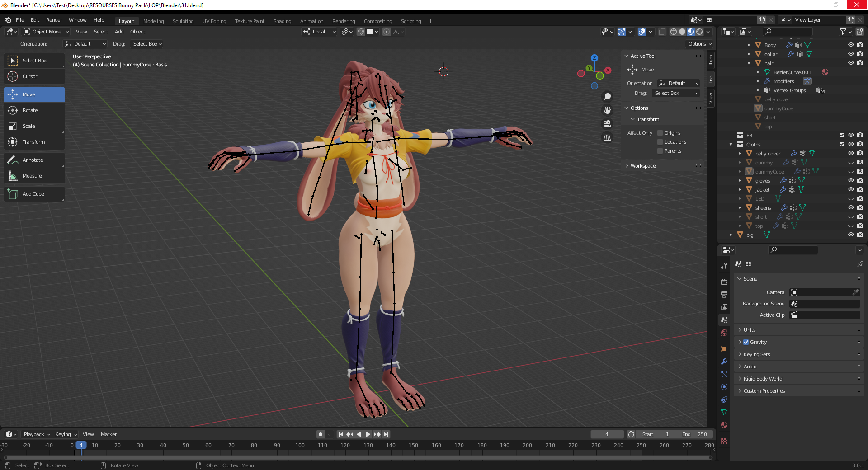Uncheck the Gravity checkbox
868x470 pixels.
tap(746, 342)
